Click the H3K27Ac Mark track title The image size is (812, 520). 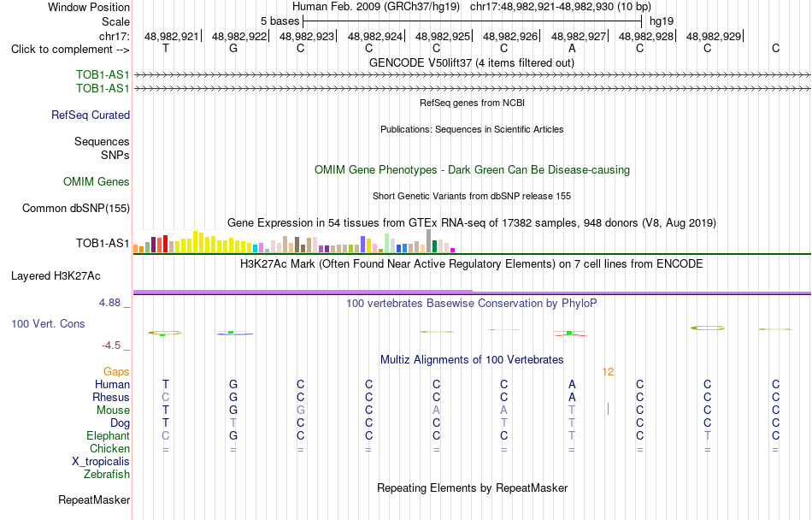(x=471, y=263)
